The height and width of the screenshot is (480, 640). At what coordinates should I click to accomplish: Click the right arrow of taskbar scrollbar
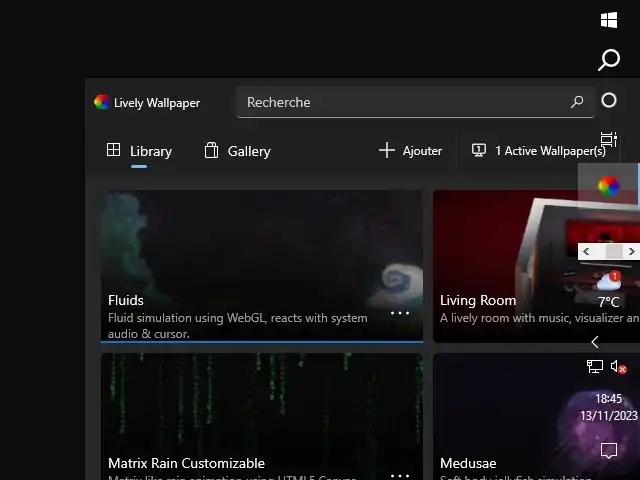point(631,251)
